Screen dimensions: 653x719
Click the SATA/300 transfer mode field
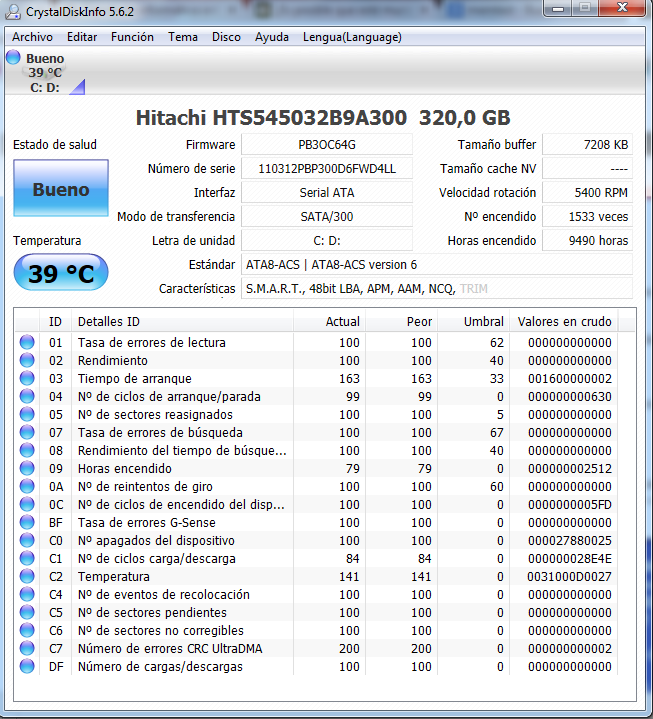pos(327,216)
